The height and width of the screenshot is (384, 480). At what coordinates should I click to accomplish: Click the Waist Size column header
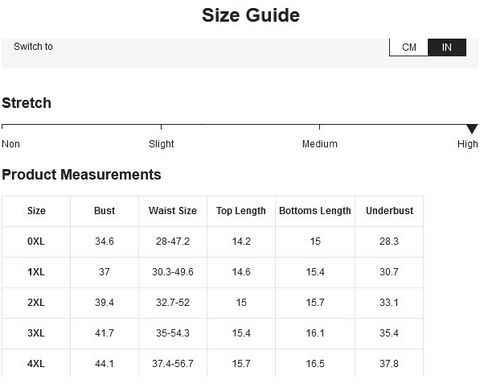click(173, 211)
